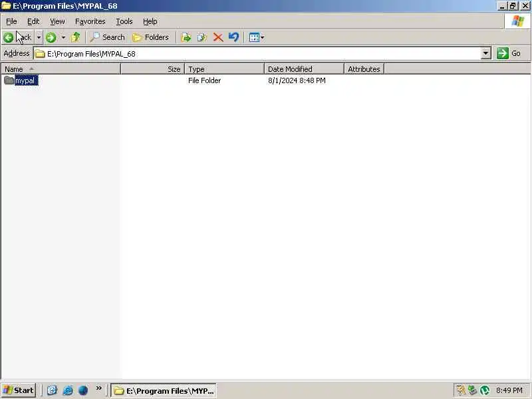This screenshot has width=532, height=399.
Task: Click the folder icon in the address bar
Action: 41,54
